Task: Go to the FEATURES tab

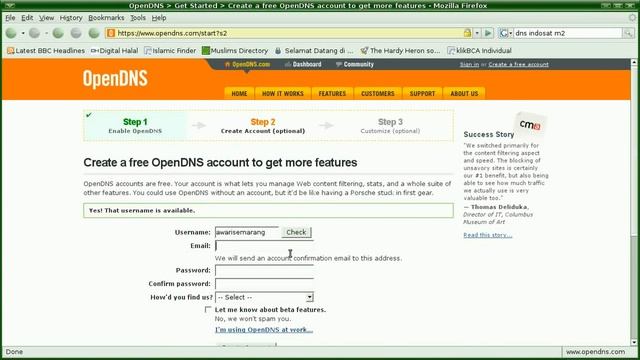Action: [332, 93]
